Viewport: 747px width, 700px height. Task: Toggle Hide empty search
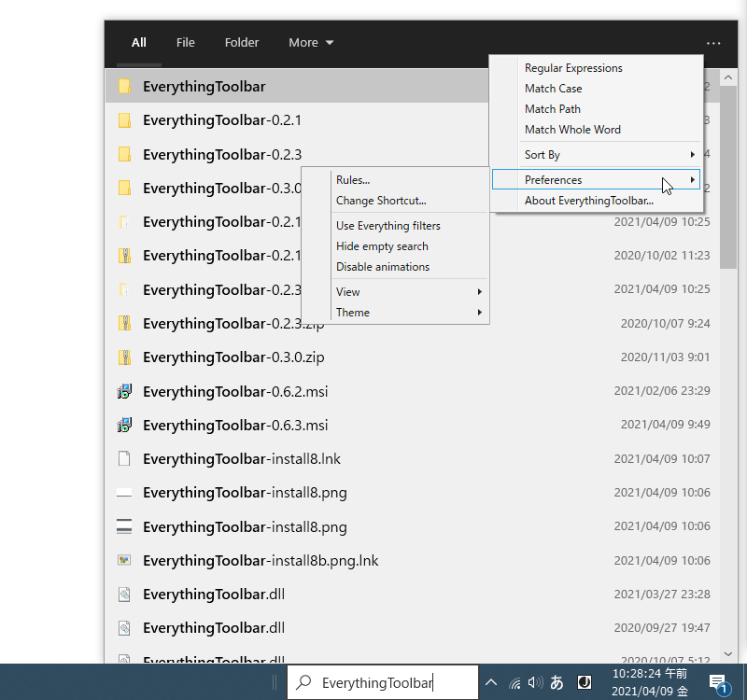pyautogui.click(x=395, y=246)
